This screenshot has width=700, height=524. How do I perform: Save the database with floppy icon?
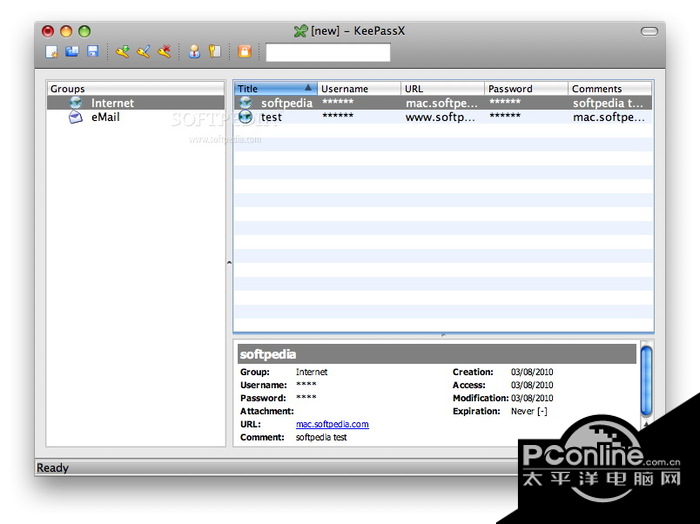click(x=93, y=51)
